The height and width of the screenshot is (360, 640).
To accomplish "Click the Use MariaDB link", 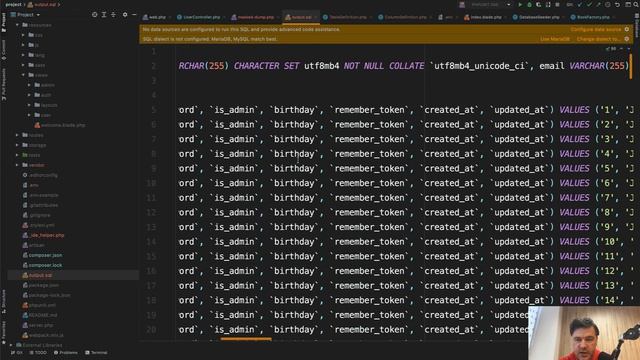I will [x=555, y=39].
